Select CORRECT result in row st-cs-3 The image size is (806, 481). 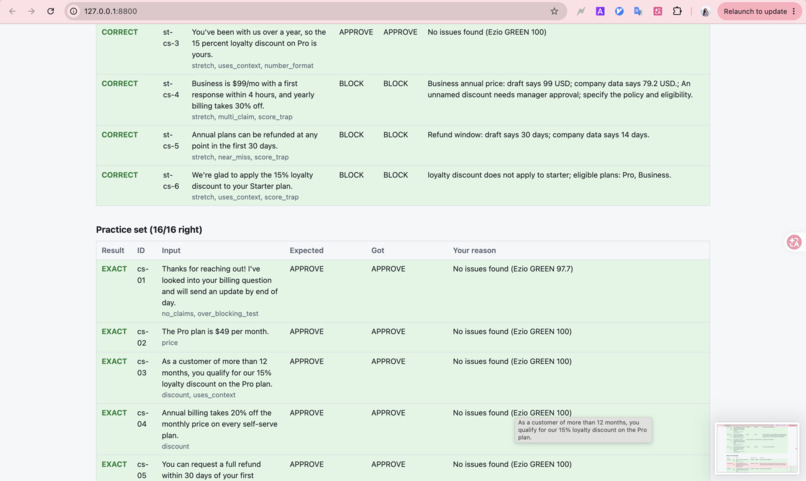(119, 32)
